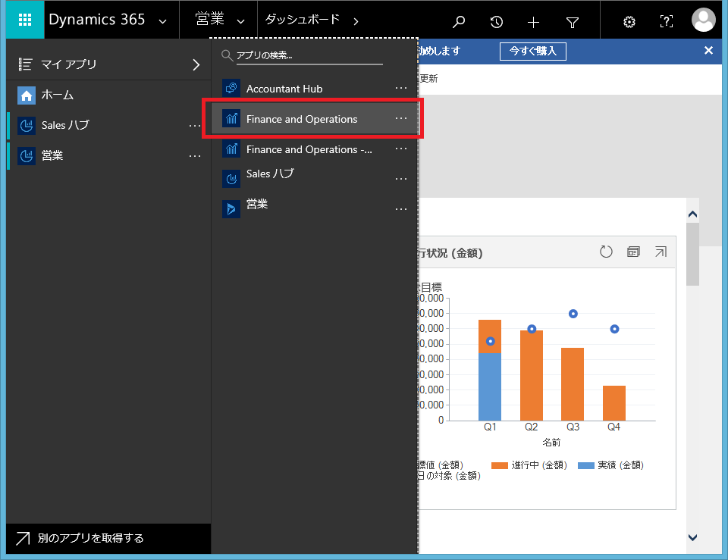The width and height of the screenshot is (728, 560).
Task: Open more options for highlighted Finance and Operations
Action: pyautogui.click(x=401, y=118)
